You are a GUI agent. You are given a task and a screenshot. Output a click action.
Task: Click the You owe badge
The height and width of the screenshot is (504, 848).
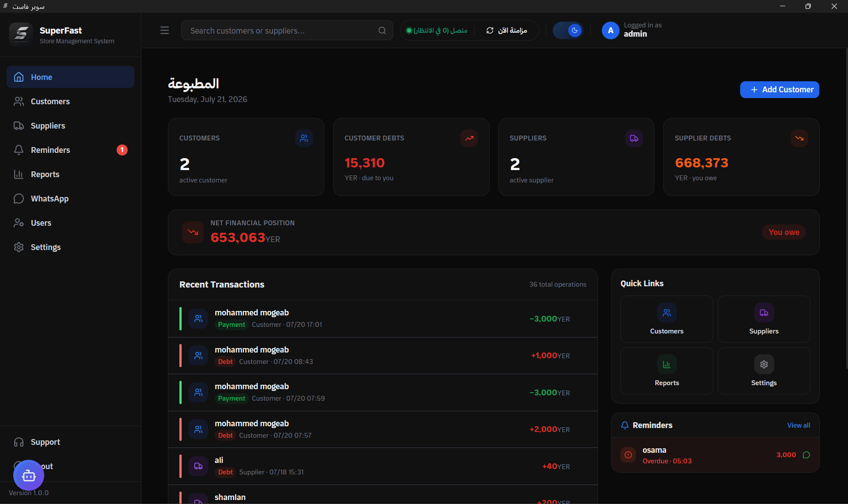pos(784,232)
